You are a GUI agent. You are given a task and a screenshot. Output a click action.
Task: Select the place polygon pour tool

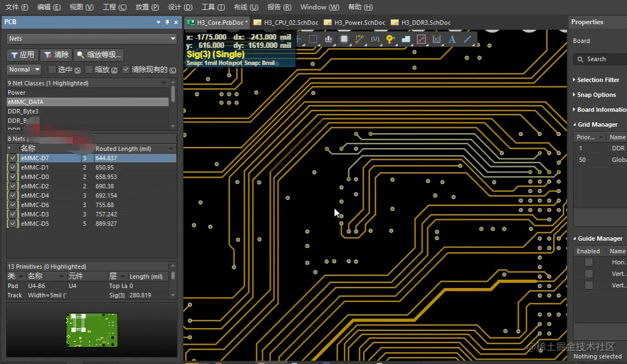pos(406,39)
